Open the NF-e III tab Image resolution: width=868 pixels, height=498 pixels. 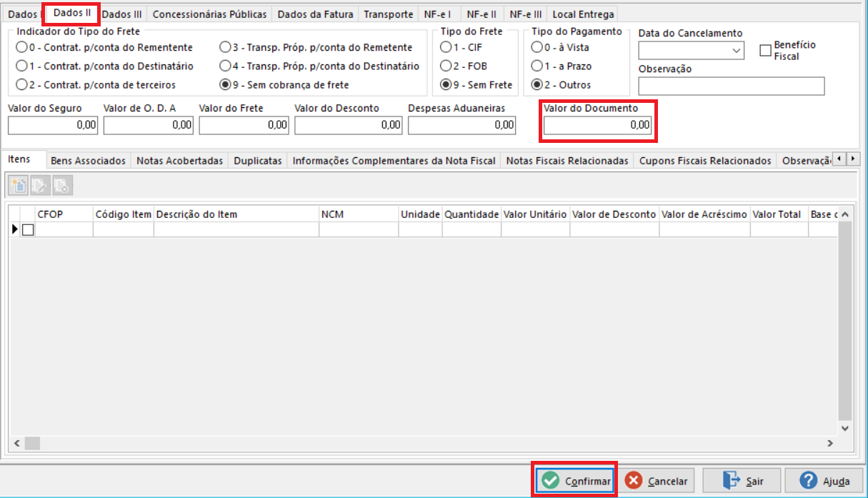tap(525, 14)
